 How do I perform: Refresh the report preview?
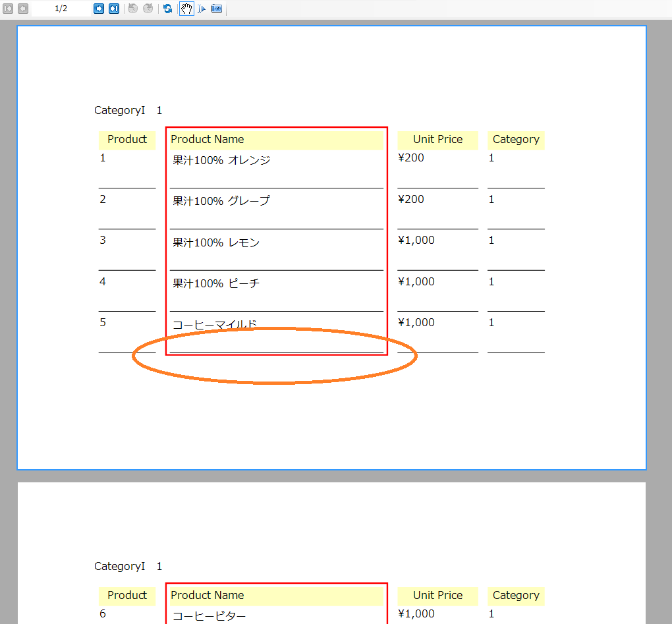(167, 9)
